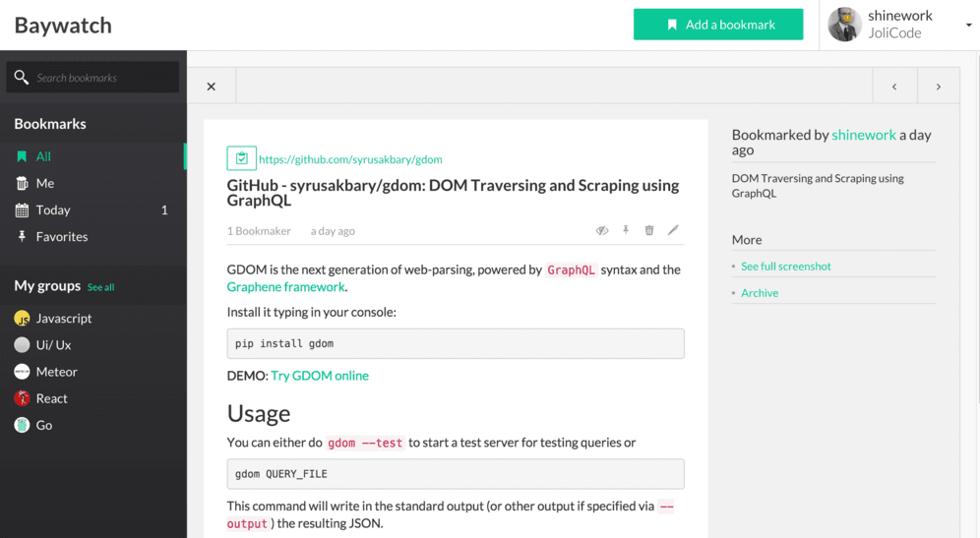The image size is (980, 538).
Task: Click the React group red icon
Action: click(22, 398)
